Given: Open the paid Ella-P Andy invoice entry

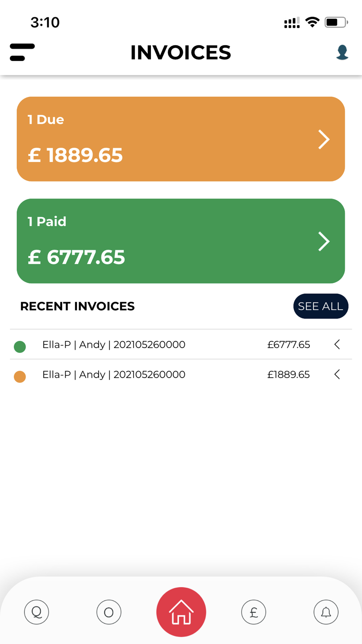Looking at the screenshot, I should point(181,344).
